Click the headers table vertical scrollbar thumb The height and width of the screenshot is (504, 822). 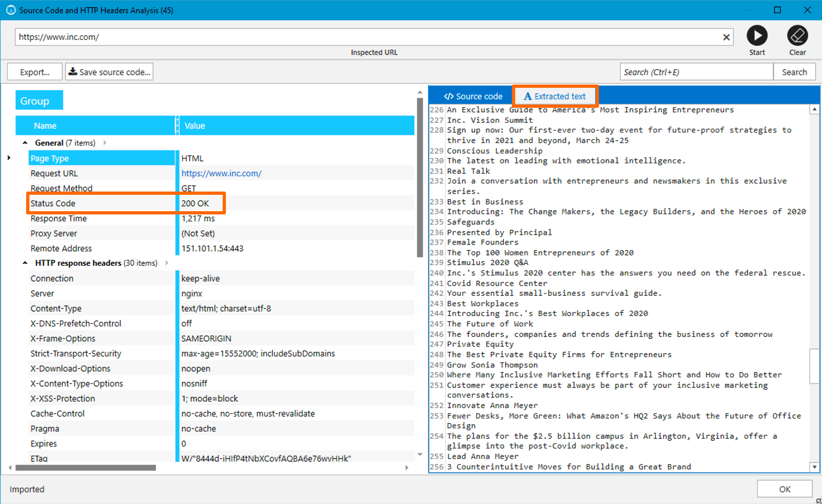tap(420, 177)
